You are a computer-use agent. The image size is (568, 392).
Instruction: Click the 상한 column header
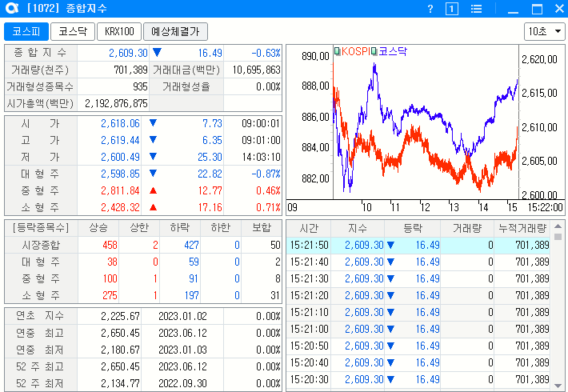tap(139, 228)
